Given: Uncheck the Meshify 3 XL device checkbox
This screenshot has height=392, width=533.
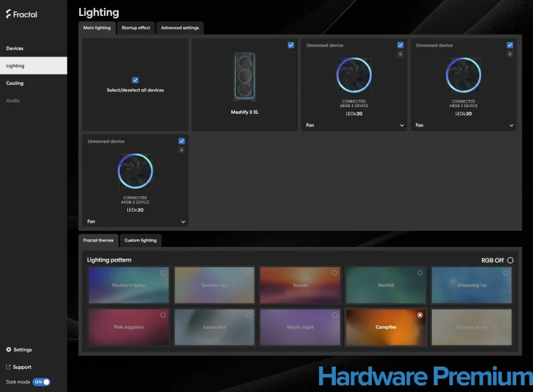Looking at the screenshot, I should [291, 45].
